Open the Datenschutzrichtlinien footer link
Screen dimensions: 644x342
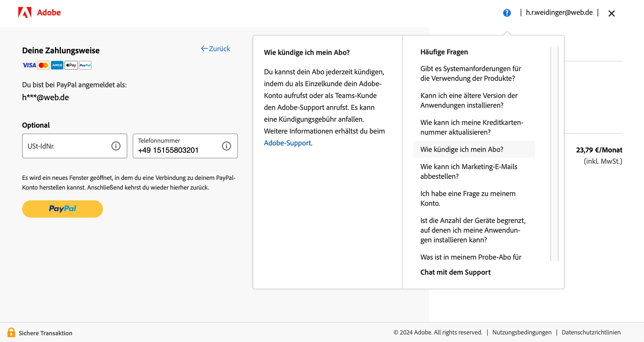(591, 333)
